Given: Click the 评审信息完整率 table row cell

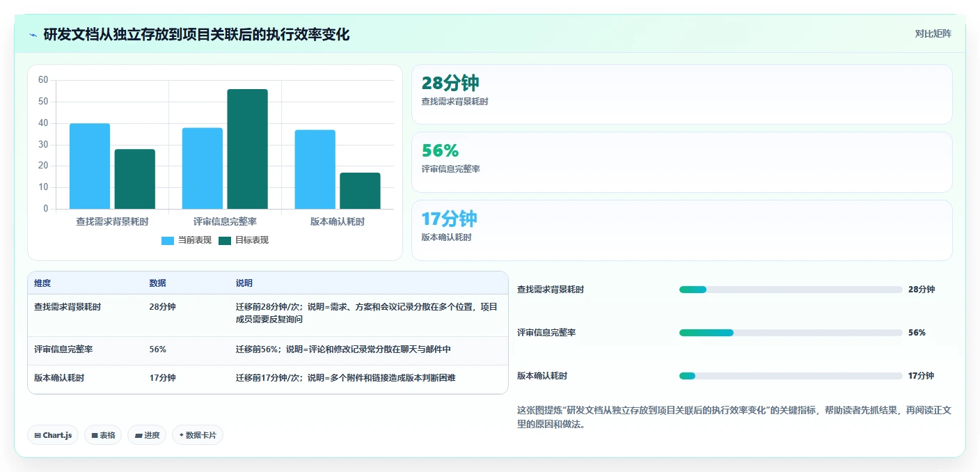Looking at the screenshot, I should [63, 349].
